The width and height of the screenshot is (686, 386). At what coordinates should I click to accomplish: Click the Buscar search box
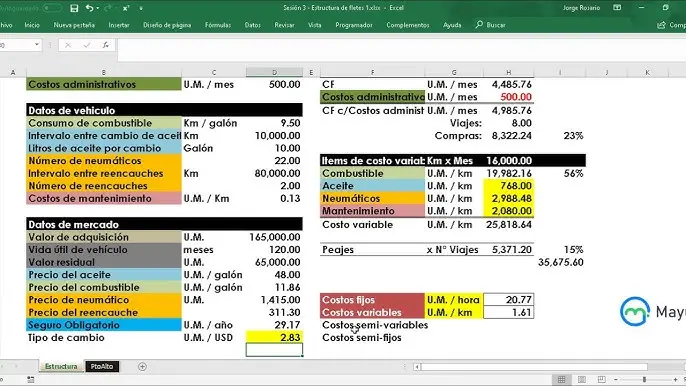click(x=490, y=25)
